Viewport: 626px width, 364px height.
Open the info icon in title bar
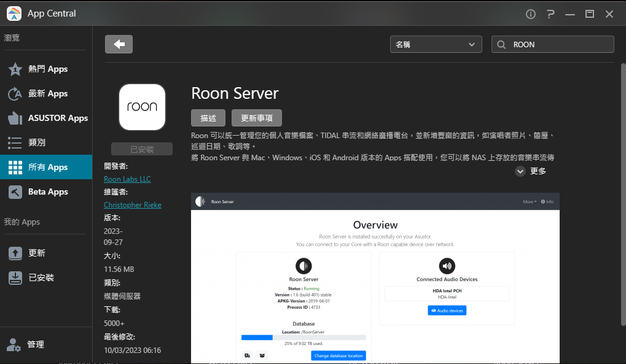(x=531, y=14)
